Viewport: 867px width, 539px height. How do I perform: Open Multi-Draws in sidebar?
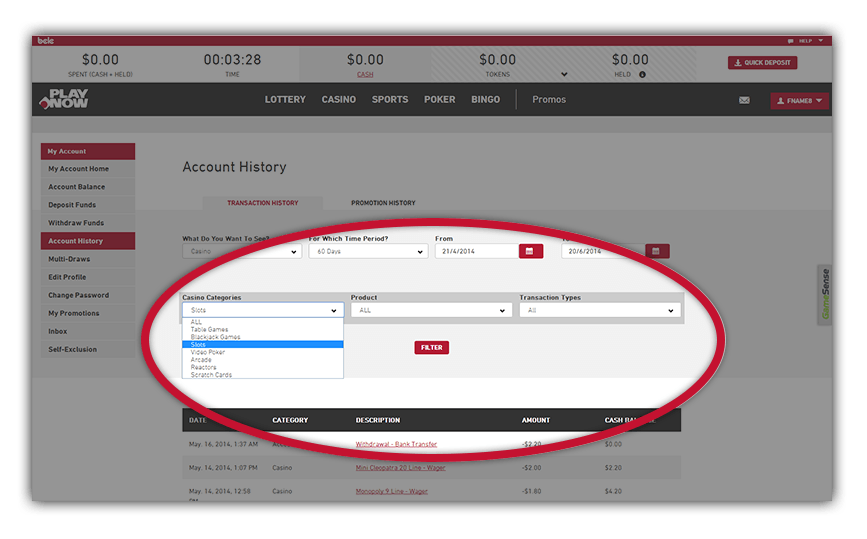tap(88, 259)
